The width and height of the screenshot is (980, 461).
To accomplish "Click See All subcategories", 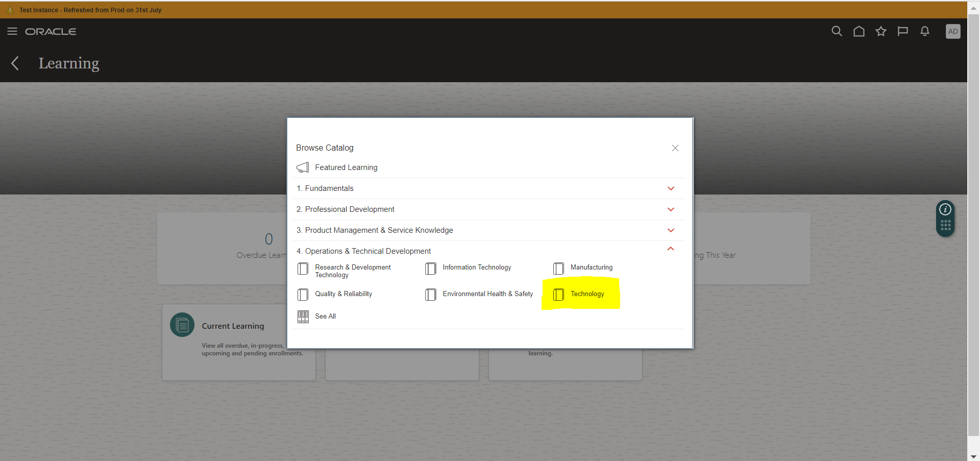I will [x=325, y=316].
